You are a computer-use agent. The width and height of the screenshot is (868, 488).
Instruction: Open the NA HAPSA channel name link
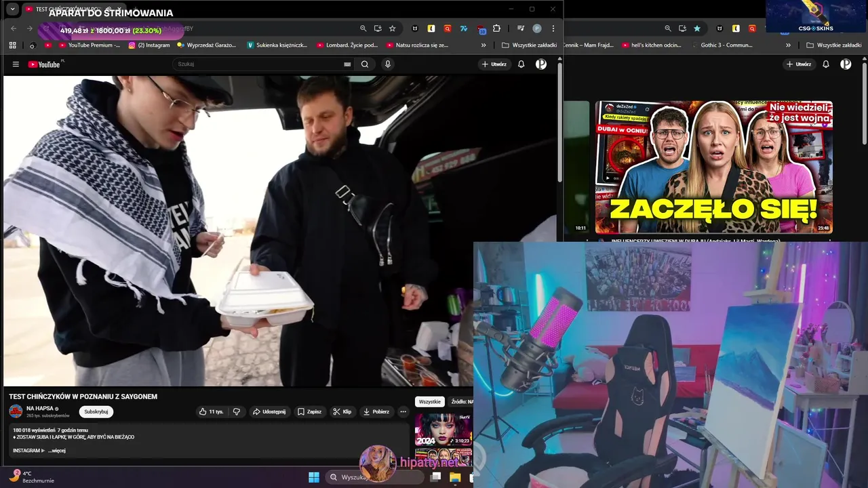coord(40,409)
